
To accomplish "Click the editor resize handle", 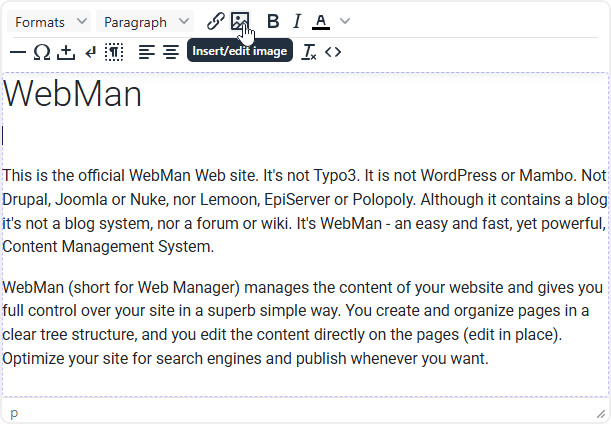I will (x=600, y=413).
